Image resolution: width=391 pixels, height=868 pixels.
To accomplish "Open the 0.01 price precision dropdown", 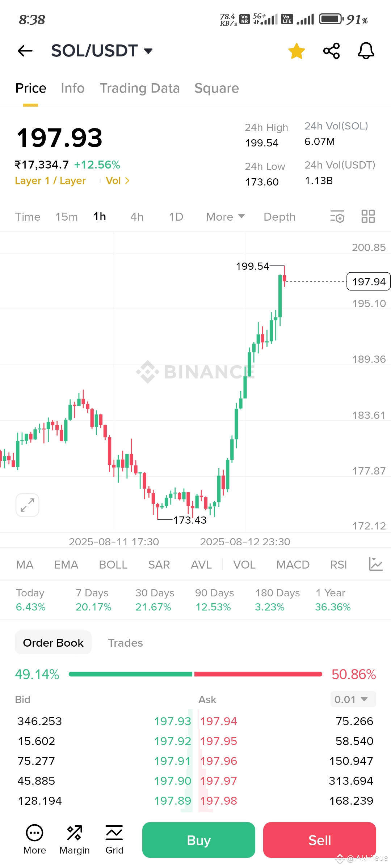I will [353, 699].
